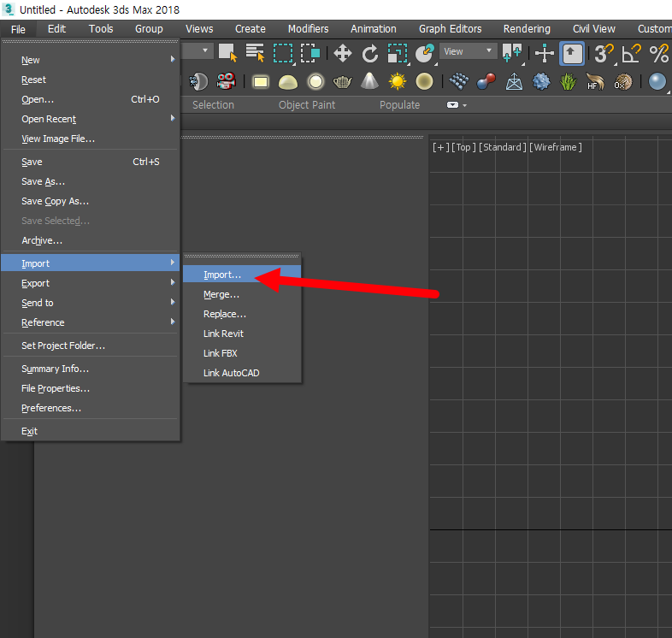Viewport: 672px width, 638px height.
Task: Click the Select and Place tool
Action: 425,54
